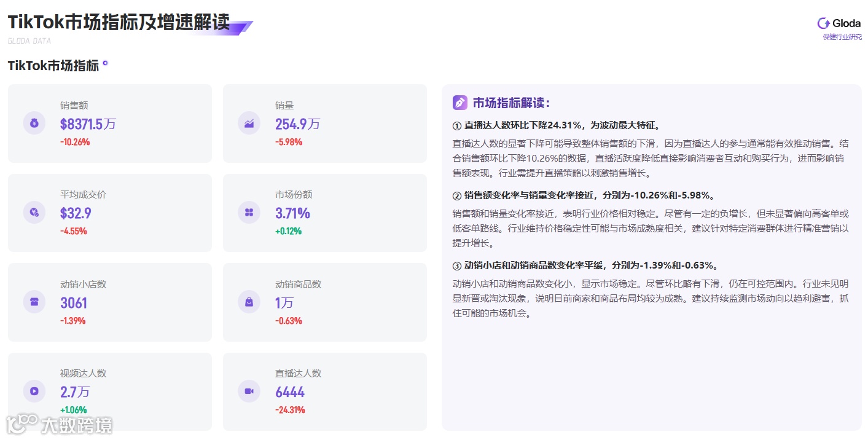
Task: Click the 市场份额 card label
Action: click(294, 195)
